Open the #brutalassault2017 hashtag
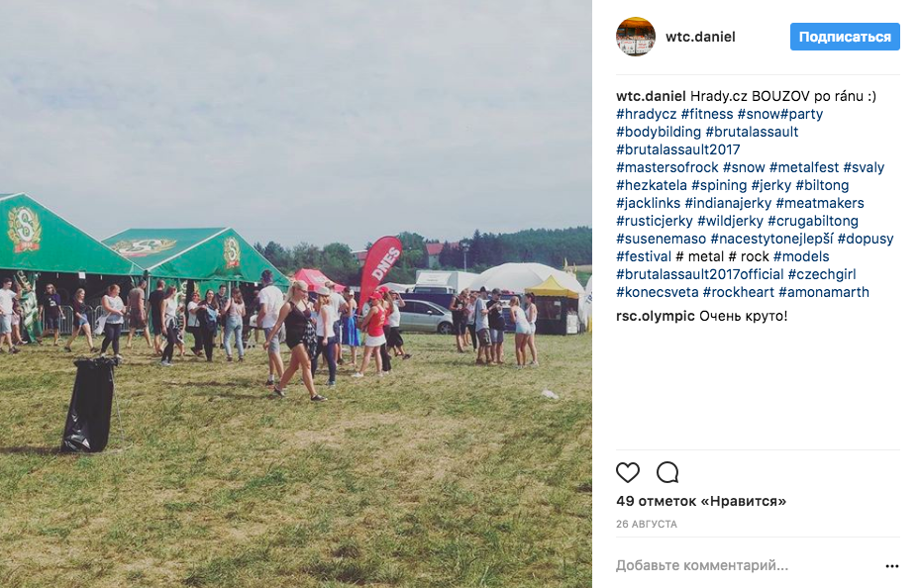Viewport: 920px width, 588px height. click(677, 149)
